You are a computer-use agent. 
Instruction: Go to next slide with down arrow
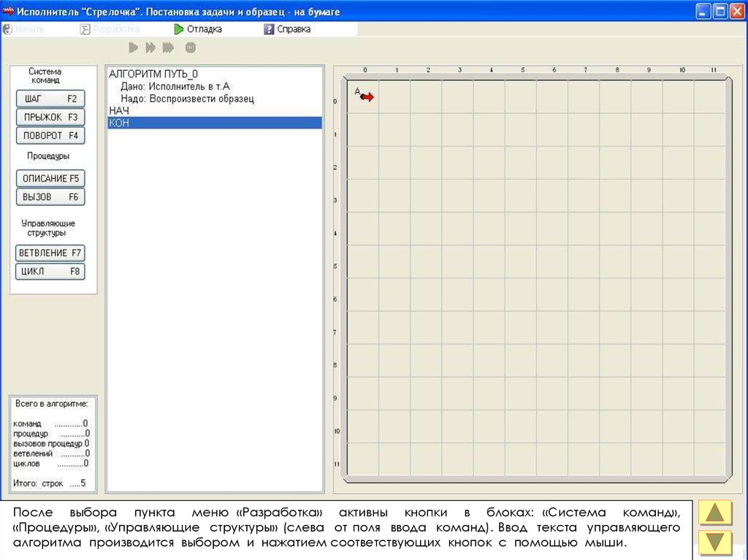(715, 543)
